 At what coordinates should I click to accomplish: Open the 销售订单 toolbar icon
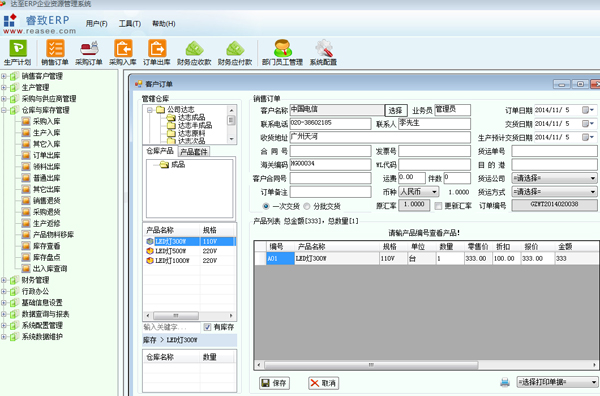point(55,52)
